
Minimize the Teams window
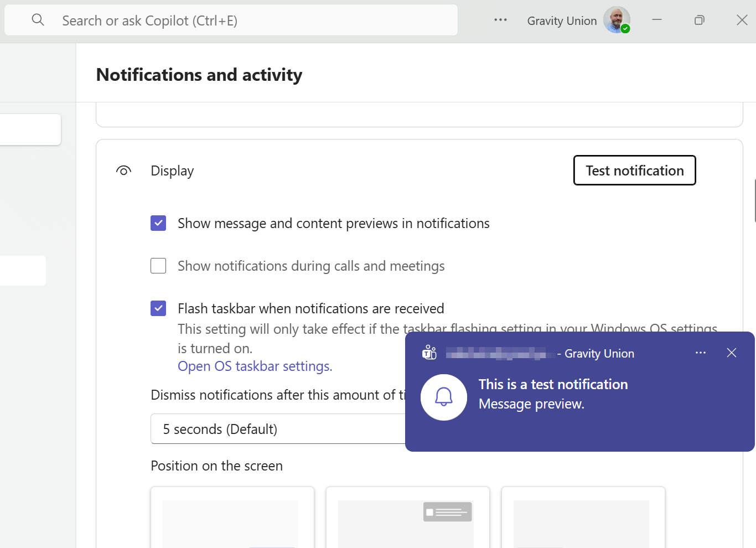point(657,20)
